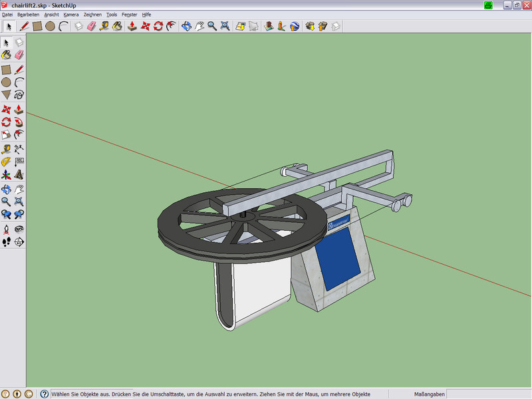Select the Push/Pull tool in the side palette
Image resolution: width=532 pixels, height=399 pixels.
click(x=19, y=109)
